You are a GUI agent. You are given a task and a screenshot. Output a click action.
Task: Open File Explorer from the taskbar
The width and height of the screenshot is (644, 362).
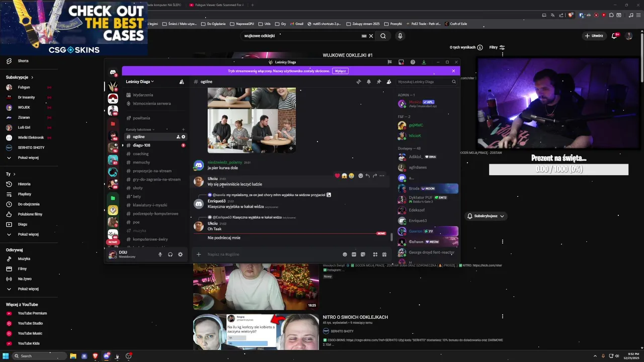pos(73,356)
